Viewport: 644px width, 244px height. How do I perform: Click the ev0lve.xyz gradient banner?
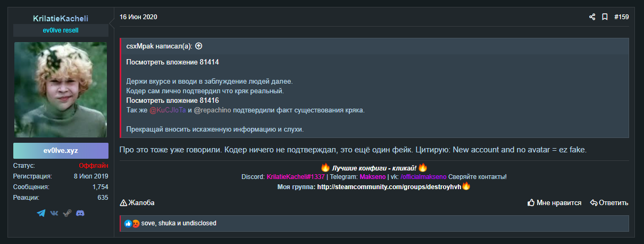pos(61,150)
